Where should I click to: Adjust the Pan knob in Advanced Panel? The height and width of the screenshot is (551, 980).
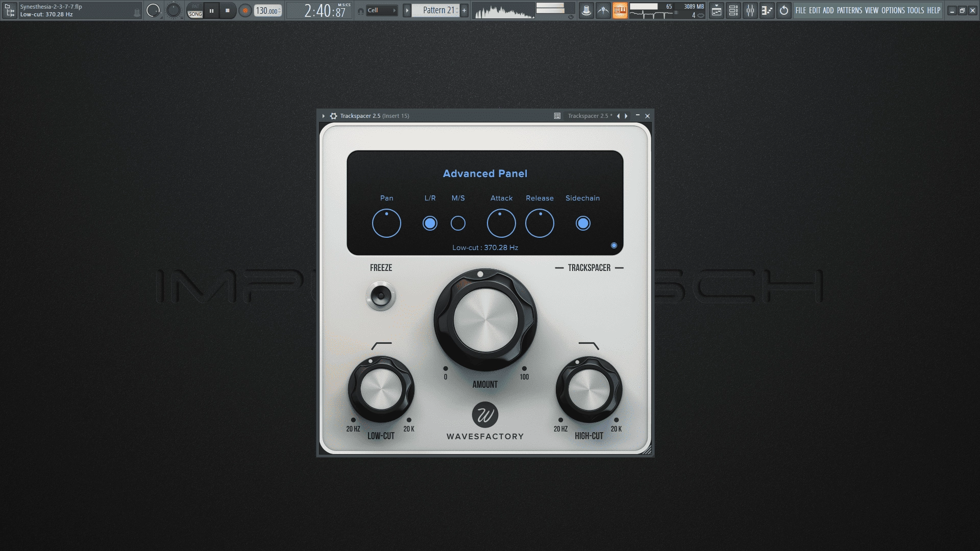[386, 223]
